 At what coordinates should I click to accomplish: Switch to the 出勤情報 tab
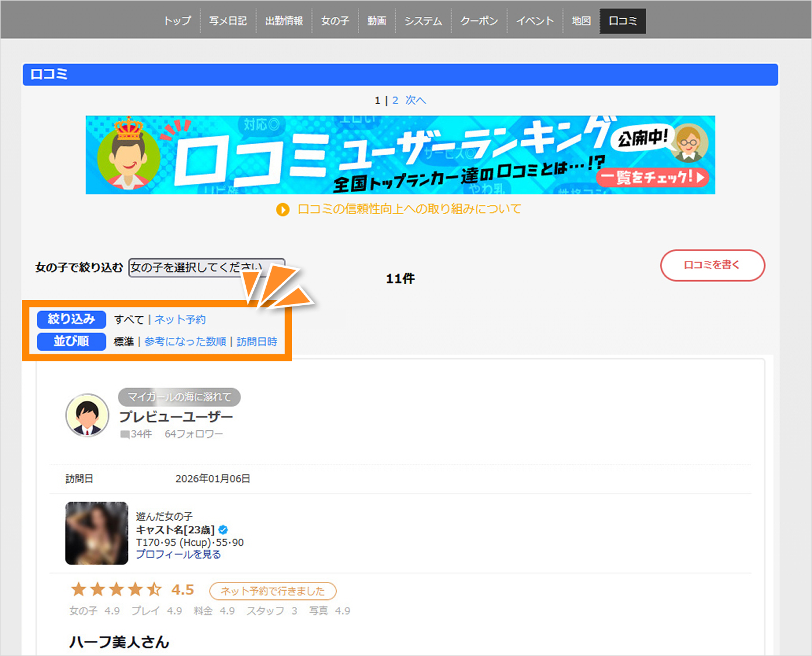tap(284, 21)
